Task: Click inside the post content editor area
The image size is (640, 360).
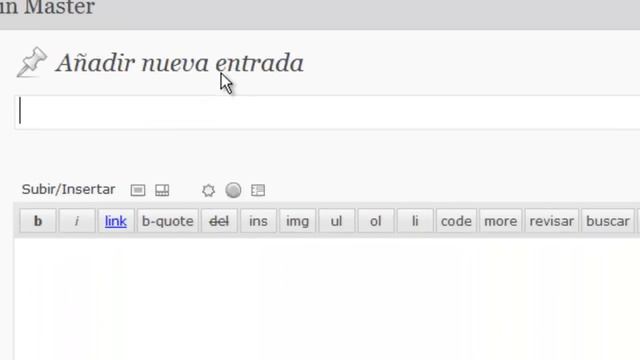Action: coord(327,299)
